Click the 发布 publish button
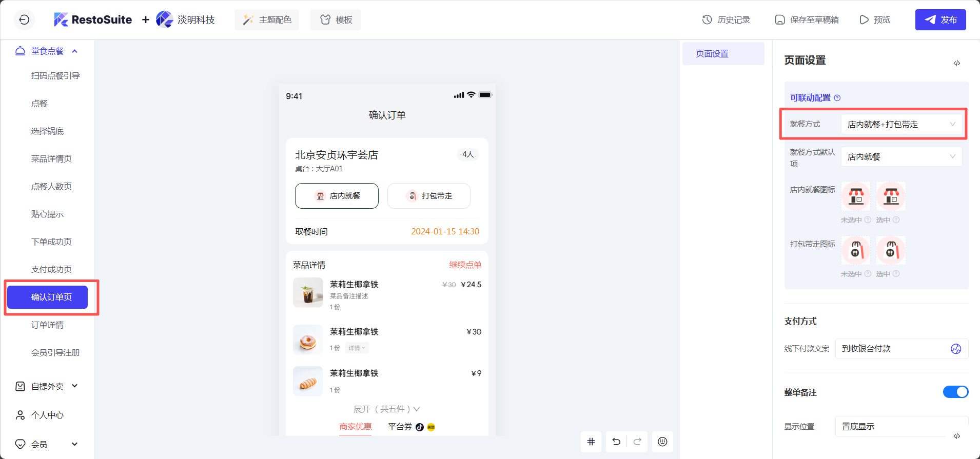 click(x=940, y=20)
